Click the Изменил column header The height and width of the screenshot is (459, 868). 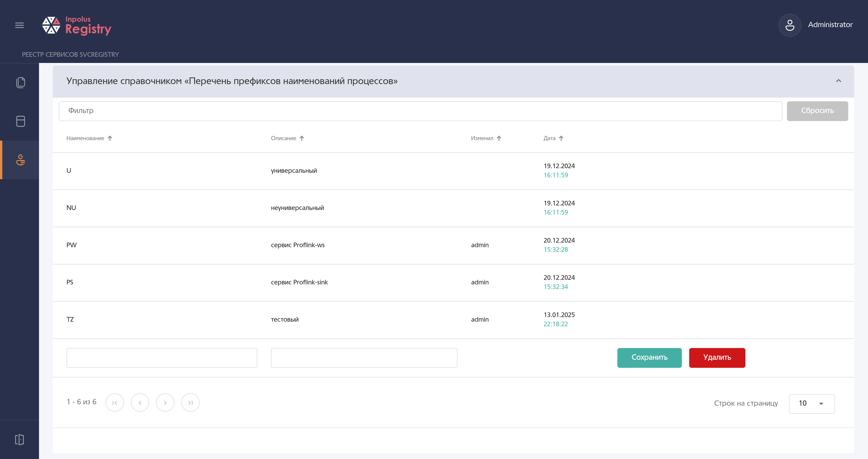pyautogui.click(x=482, y=138)
